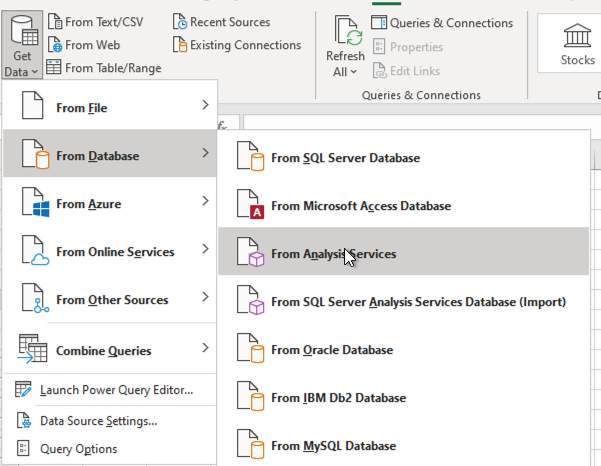Click the From Other Sources icon
The height and width of the screenshot is (466, 601).
(x=35, y=298)
